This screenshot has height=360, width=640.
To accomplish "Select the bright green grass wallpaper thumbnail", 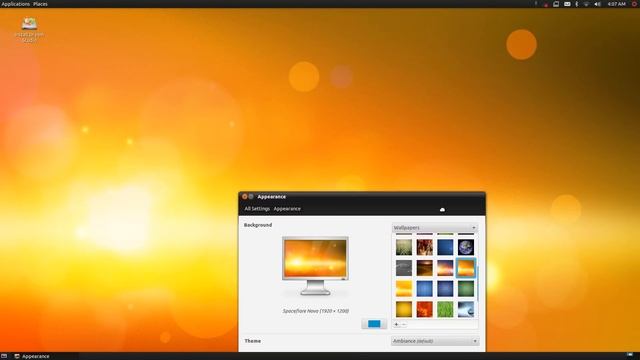I will (x=445, y=309).
